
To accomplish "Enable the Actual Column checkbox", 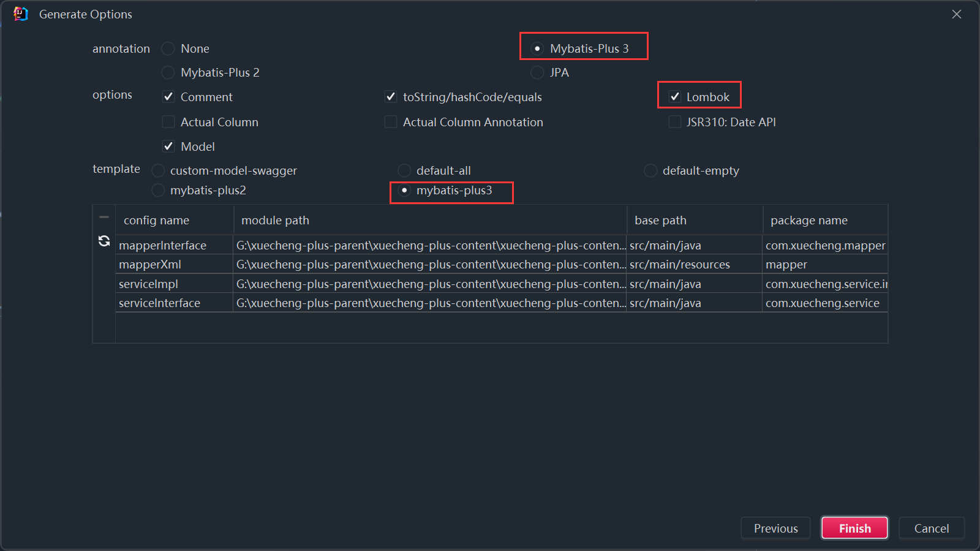I will point(168,122).
